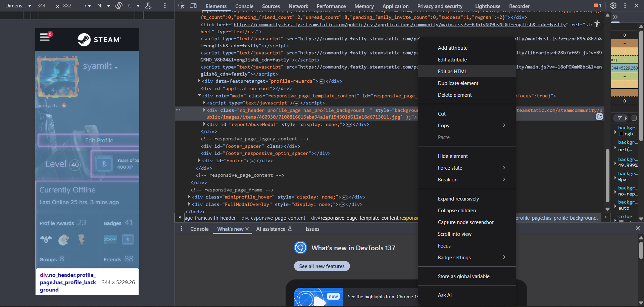Open the device toolbar experiments flask icon
This screenshot has width=644, height=307.
tap(148, 6)
